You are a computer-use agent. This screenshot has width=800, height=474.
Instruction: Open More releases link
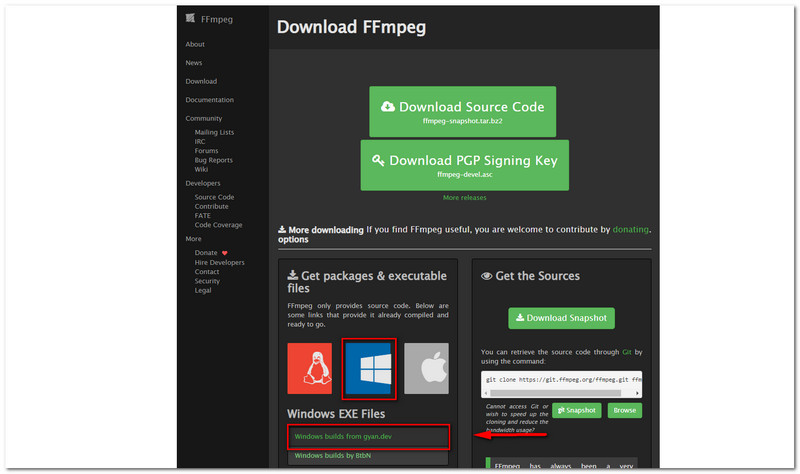464,198
